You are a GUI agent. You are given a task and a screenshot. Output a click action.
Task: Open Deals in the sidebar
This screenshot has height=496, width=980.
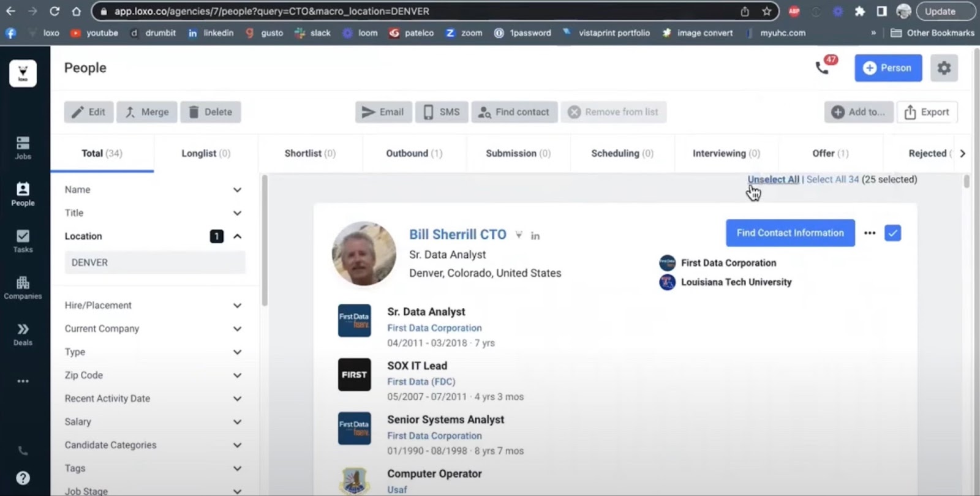(23, 334)
